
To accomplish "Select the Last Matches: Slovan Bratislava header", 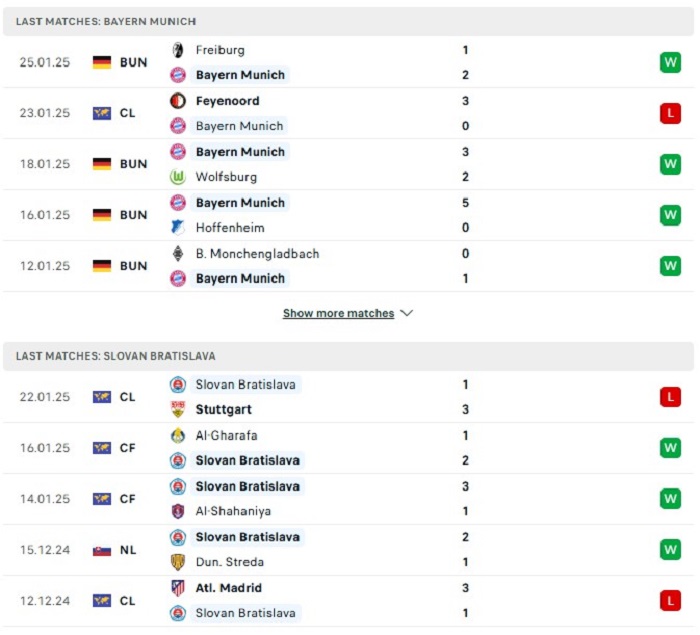I will [x=348, y=356].
